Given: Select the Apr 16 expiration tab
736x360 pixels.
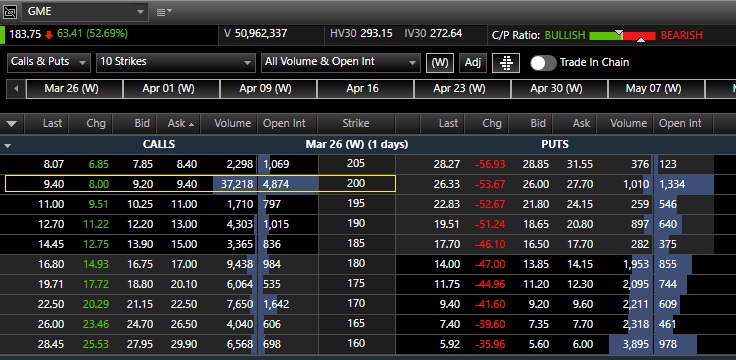Looking at the screenshot, I should pos(365,89).
